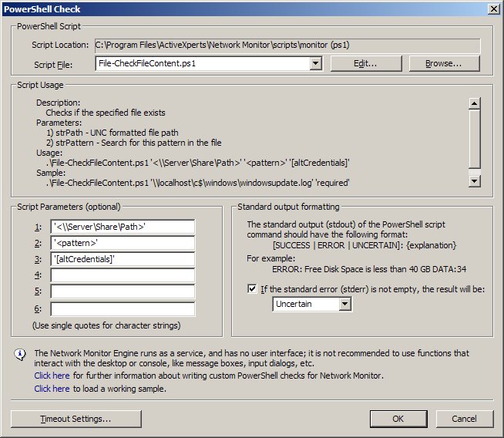Click the empty parameter 5 field
The height and width of the screenshot is (438, 504).
[123, 291]
